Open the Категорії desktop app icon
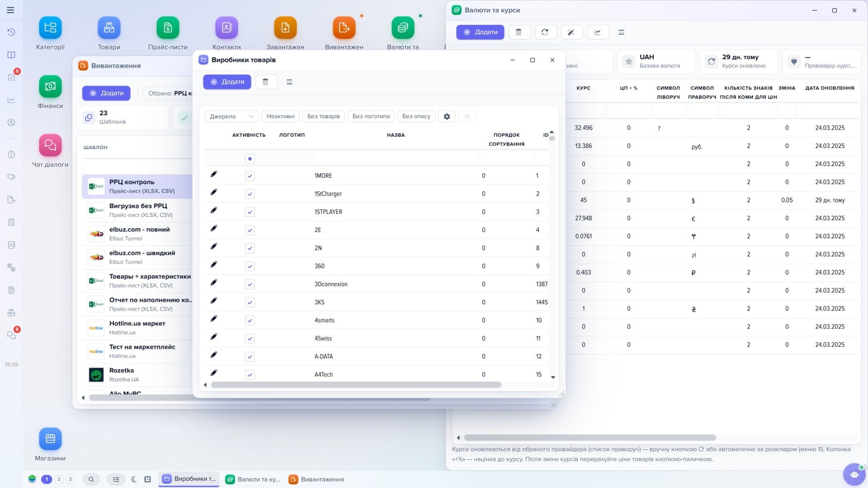Screen dimensions: 868x488 [x=50, y=28]
